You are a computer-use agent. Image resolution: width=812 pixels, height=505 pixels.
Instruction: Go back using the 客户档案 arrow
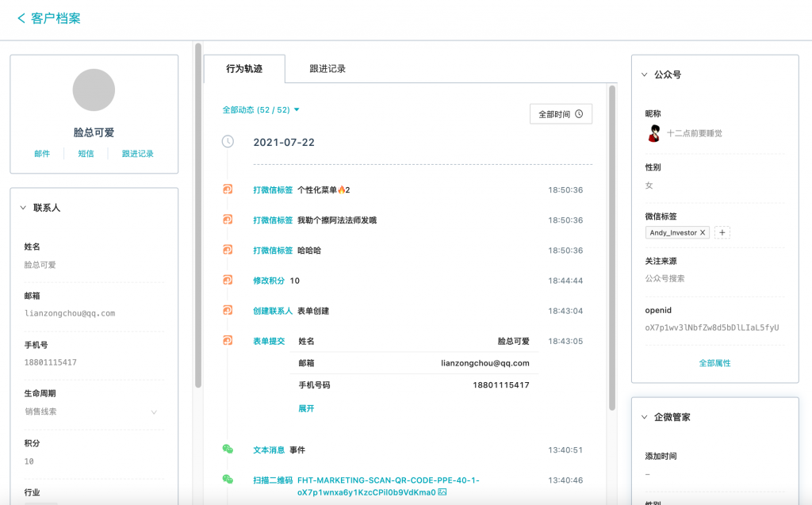pos(21,18)
